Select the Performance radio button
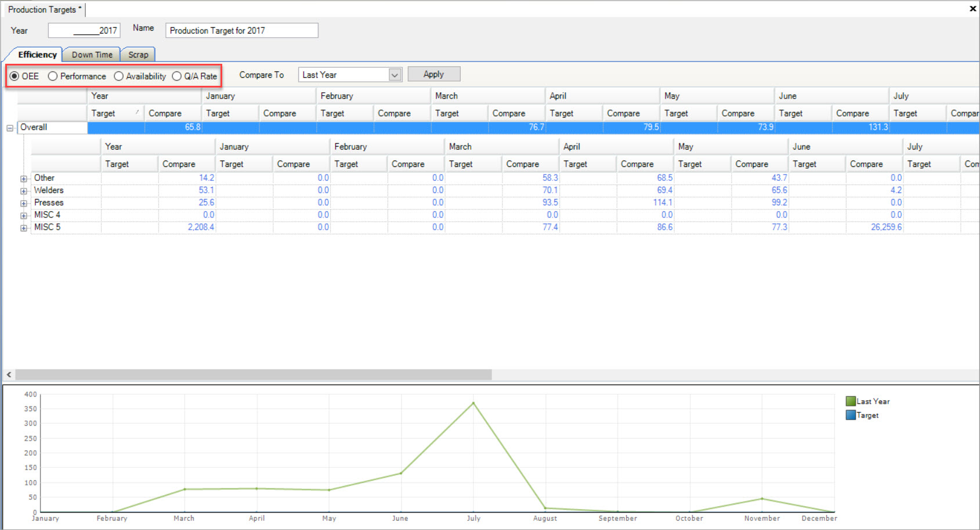 tap(53, 76)
